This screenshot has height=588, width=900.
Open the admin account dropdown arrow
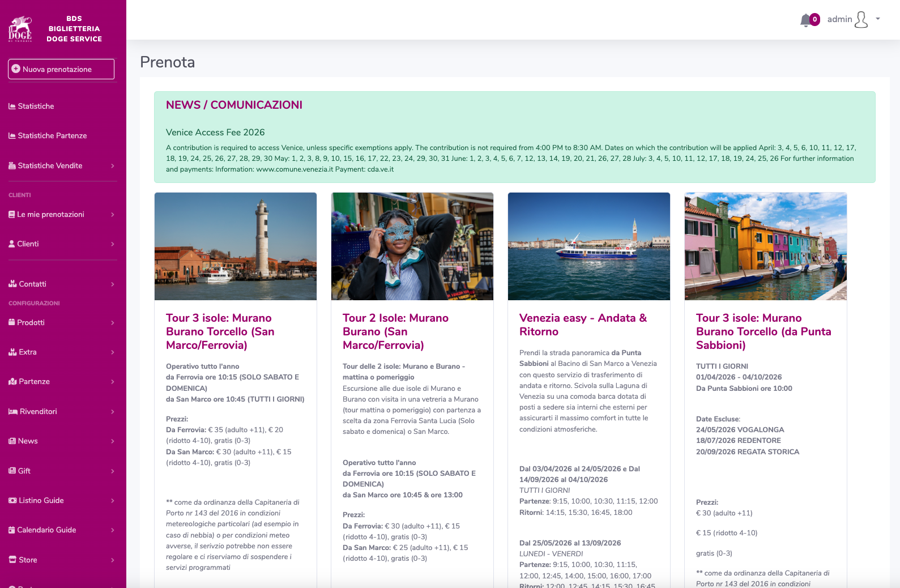click(878, 19)
